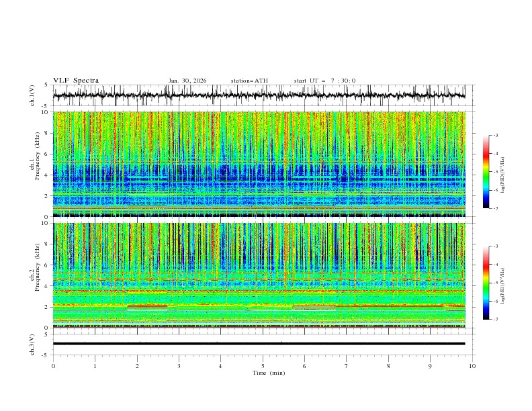Image resolution: width=532 pixels, height=411 pixels.
Task: Click the ch.2 spectrogram color bar
Action: point(486,283)
